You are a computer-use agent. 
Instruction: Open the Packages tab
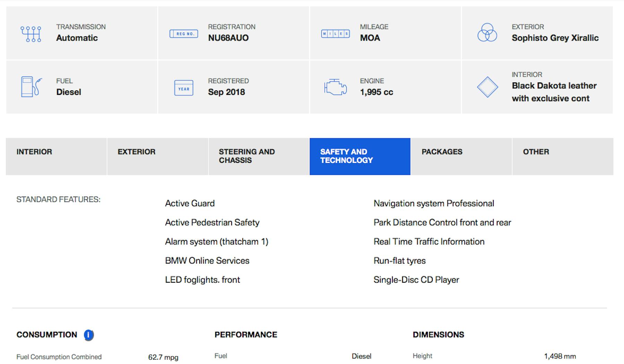coord(461,157)
